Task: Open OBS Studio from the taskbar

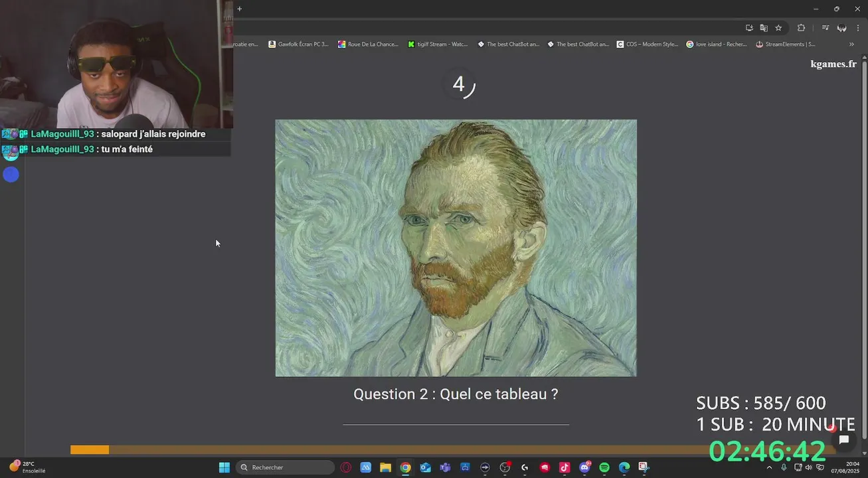Action: click(x=505, y=467)
